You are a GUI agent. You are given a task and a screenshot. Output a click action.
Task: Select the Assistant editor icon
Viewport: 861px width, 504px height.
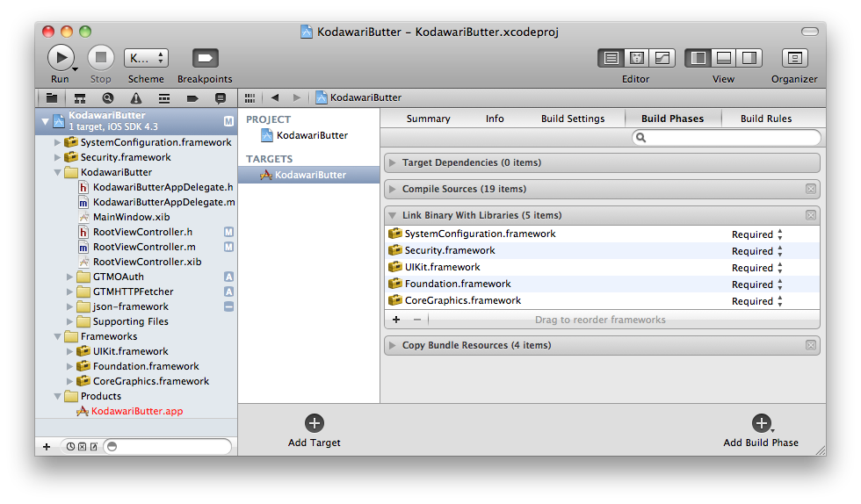tap(636, 58)
